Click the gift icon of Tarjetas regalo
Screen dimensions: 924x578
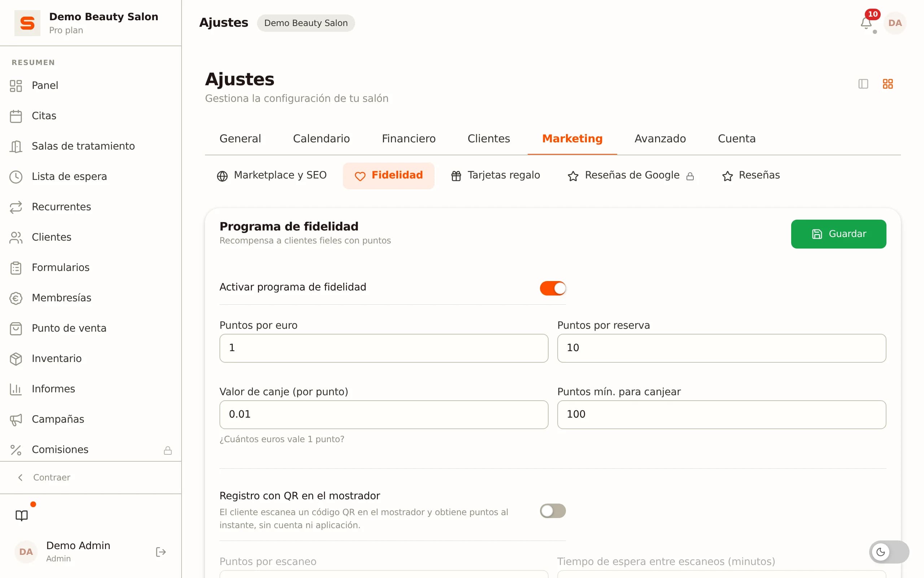click(x=456, y=176)
